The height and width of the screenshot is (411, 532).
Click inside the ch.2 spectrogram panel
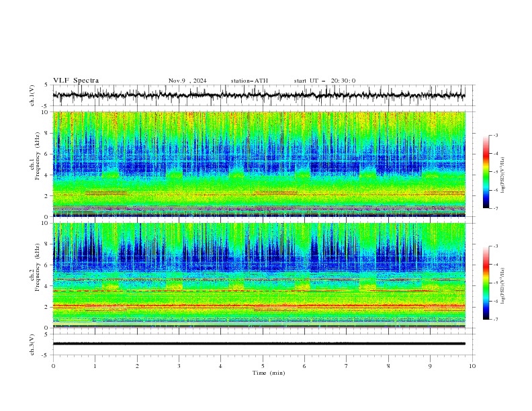pos(259,275)
